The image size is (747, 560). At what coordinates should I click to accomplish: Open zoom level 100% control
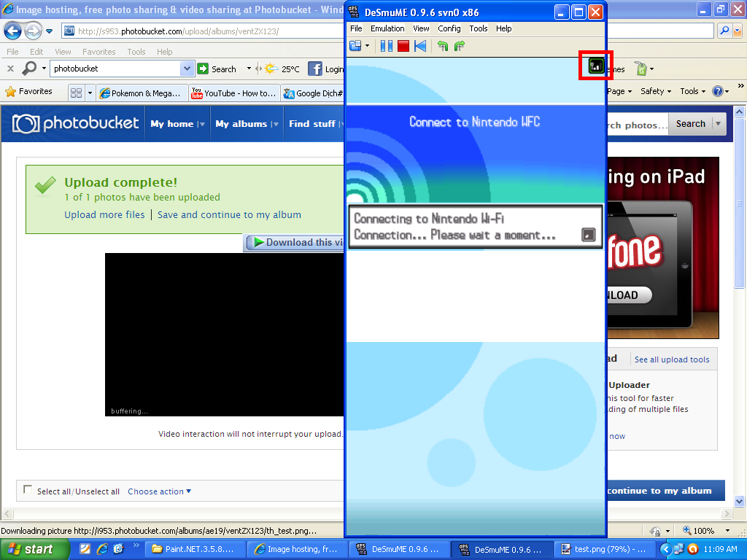click(706, 531)
